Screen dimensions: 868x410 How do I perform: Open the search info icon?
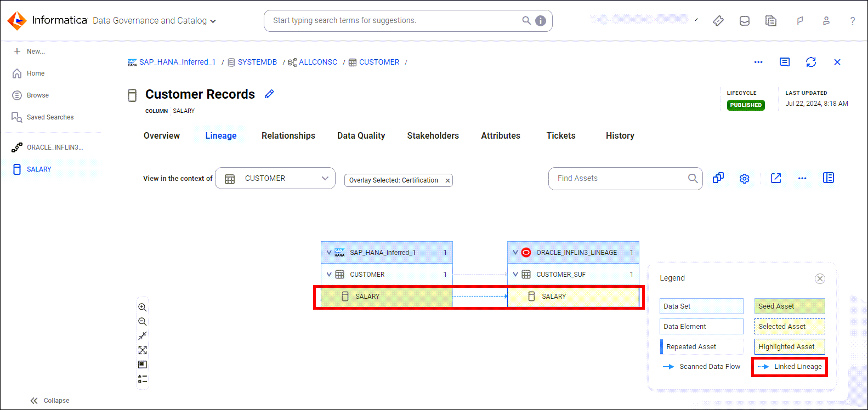(541, 21)
